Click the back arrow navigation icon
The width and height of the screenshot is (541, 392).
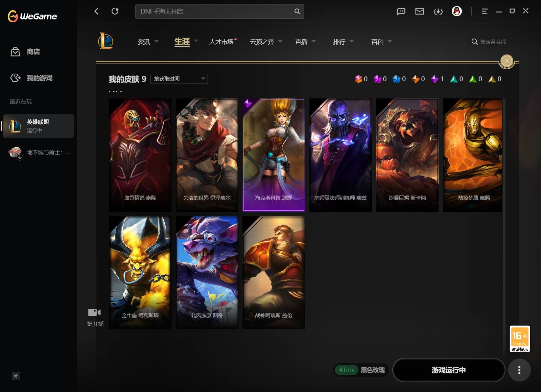pyautogui.click(x=96, y=11)
